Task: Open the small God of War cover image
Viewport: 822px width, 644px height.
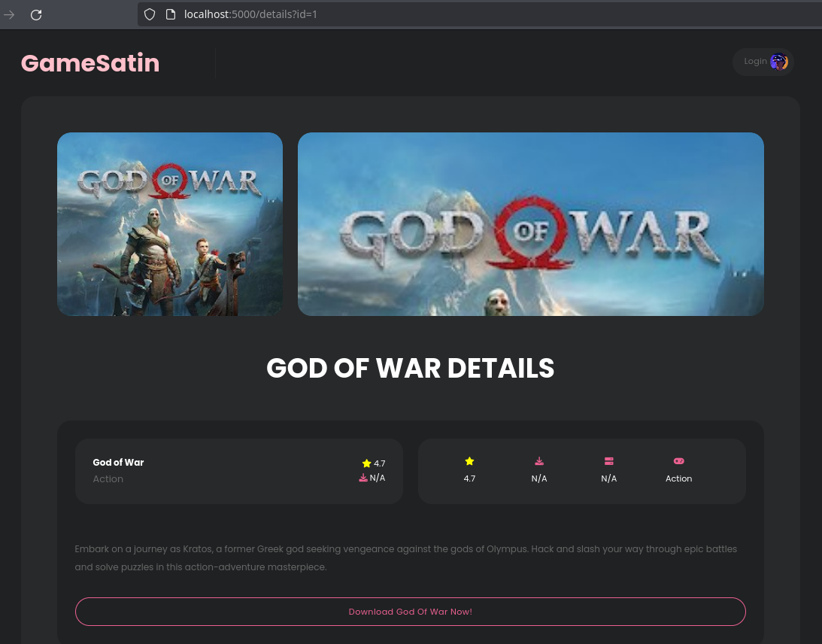Action: (x=170, y=224)
